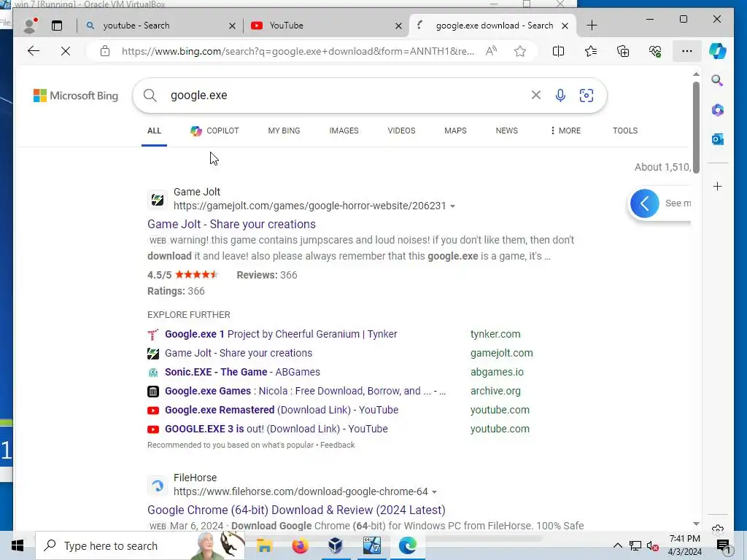Open Settings and more ellipsis menu

(687, 51)
